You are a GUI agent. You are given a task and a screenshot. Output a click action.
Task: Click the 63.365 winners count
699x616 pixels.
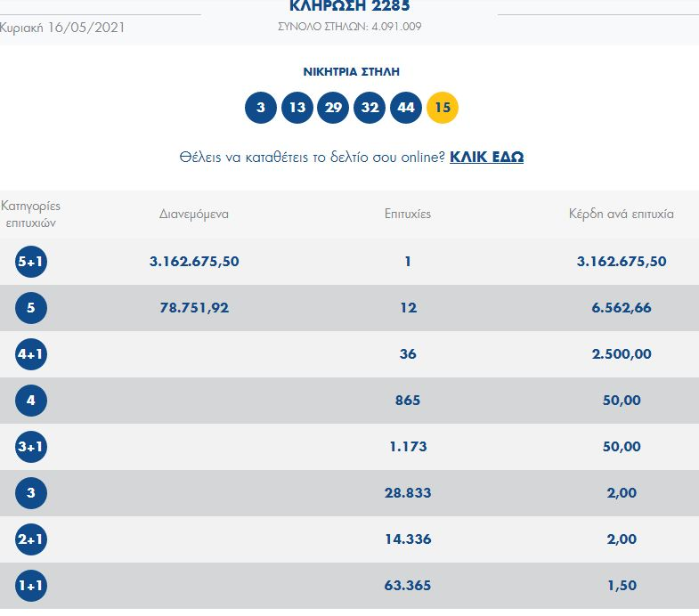click(408, 586)
